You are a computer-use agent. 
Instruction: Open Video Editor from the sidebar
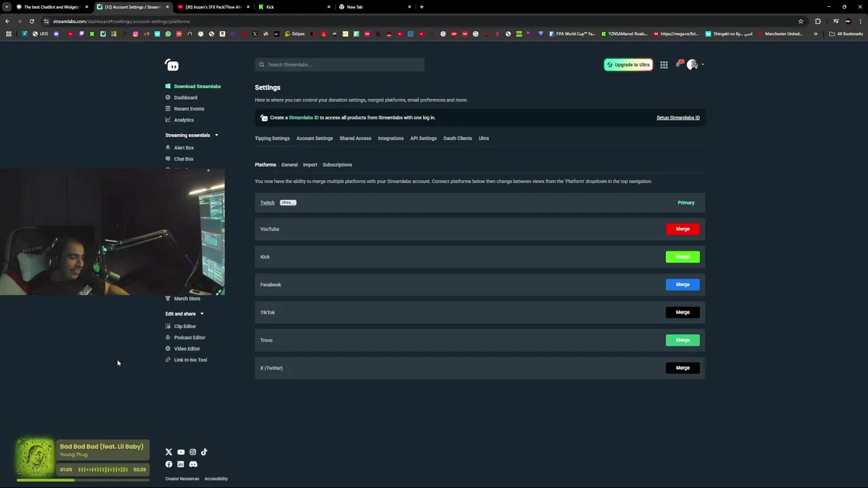[x=186, y=348]
